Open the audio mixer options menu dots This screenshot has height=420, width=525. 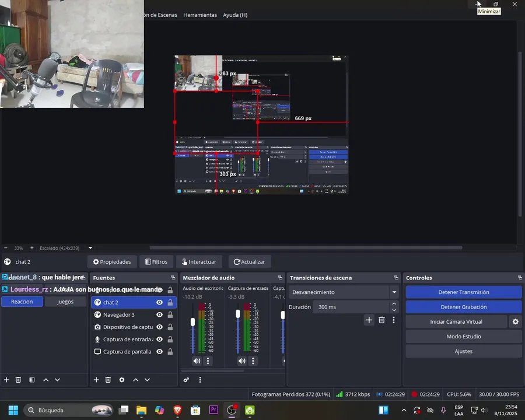(200, 380)
